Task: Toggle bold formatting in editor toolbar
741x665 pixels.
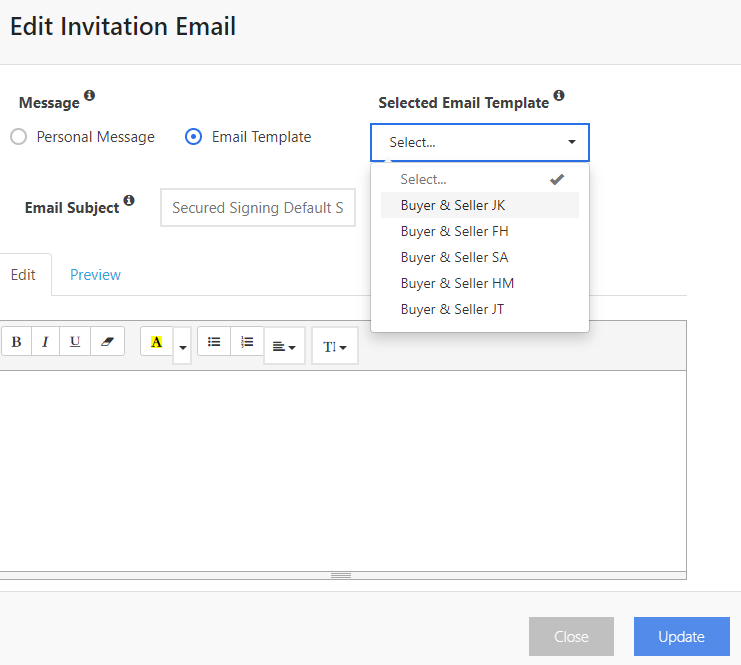Action: click(x=16, y=342)
